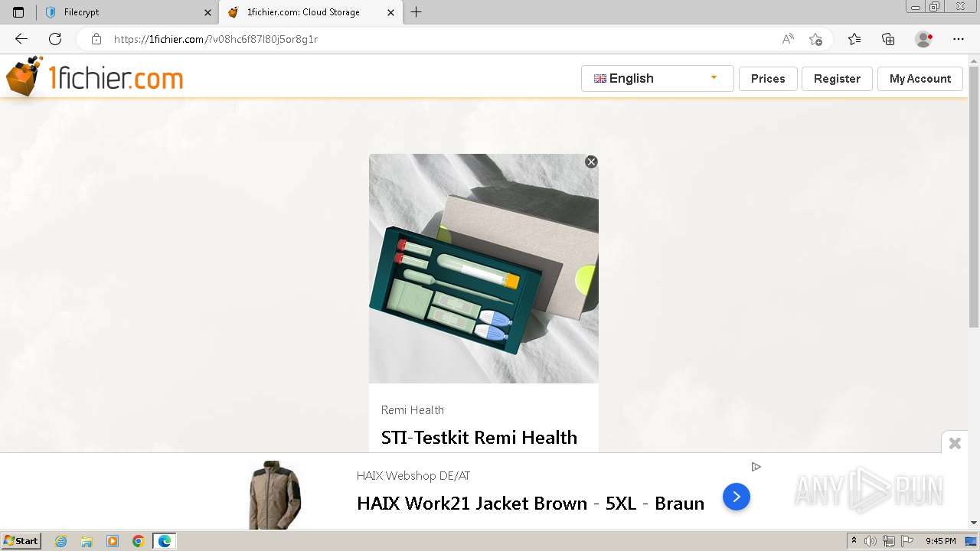Open the network status tray icon
The image size is (980, 551).
pyautogui.click(x=889, y=541)
